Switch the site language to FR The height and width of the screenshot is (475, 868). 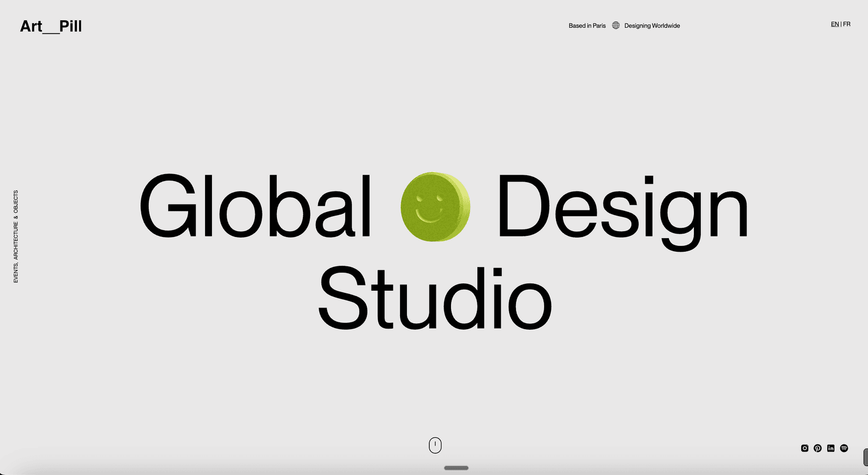point(847,24)
